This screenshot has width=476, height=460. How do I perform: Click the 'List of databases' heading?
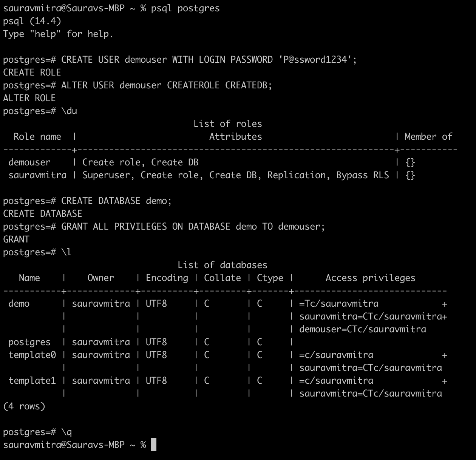coord(222,265)
